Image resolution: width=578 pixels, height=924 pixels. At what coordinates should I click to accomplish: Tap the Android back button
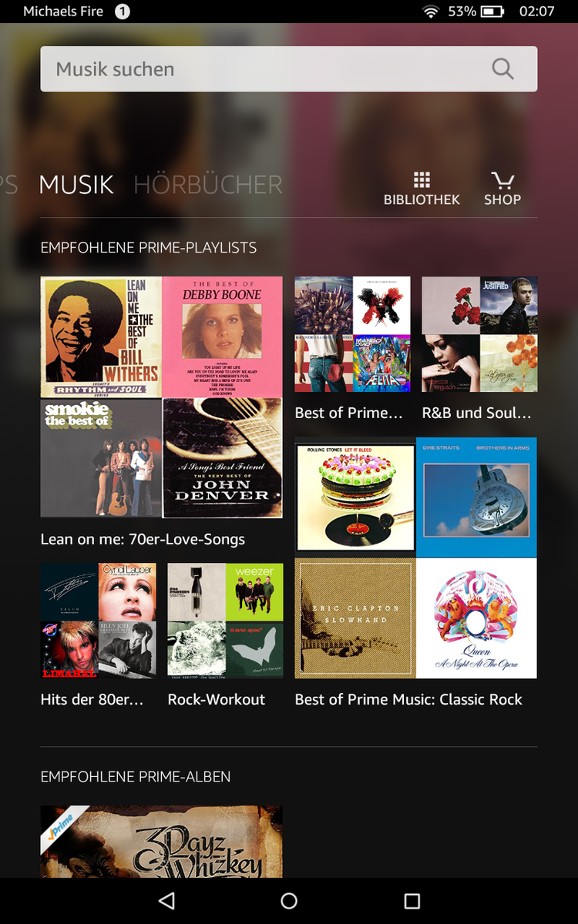pos(166,901)
